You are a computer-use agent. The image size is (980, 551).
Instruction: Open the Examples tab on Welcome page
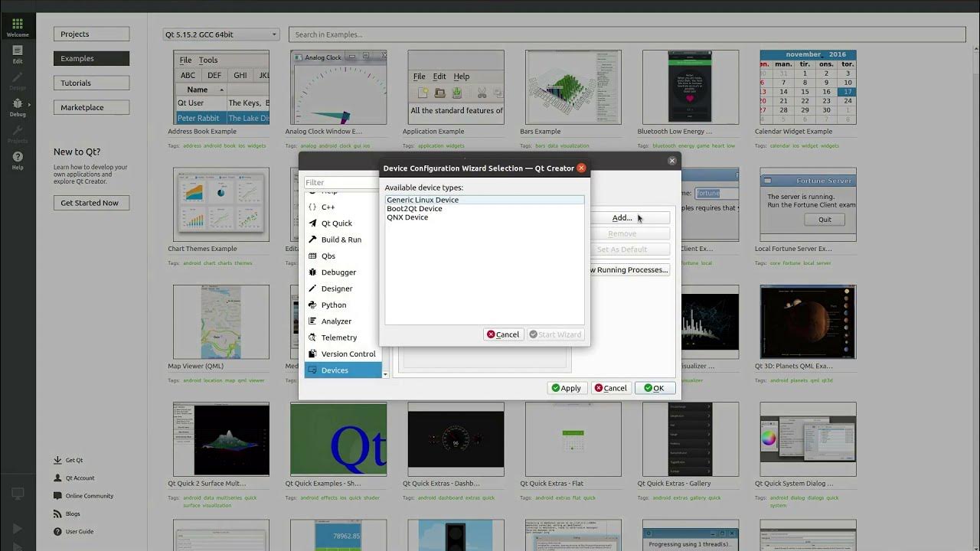91,59
